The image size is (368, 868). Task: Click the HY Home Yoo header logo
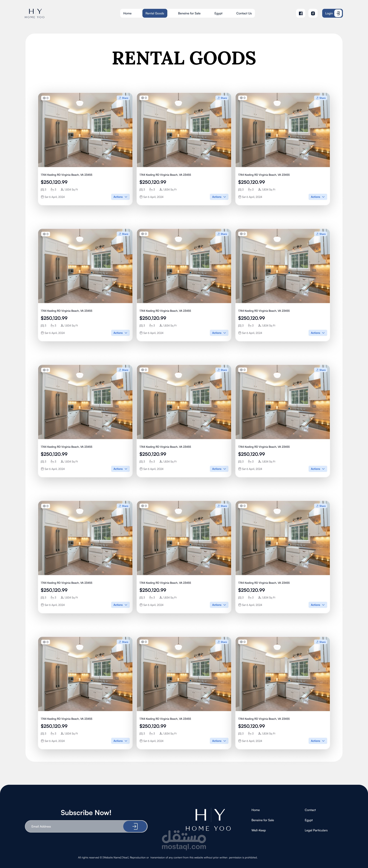(35, 13)
